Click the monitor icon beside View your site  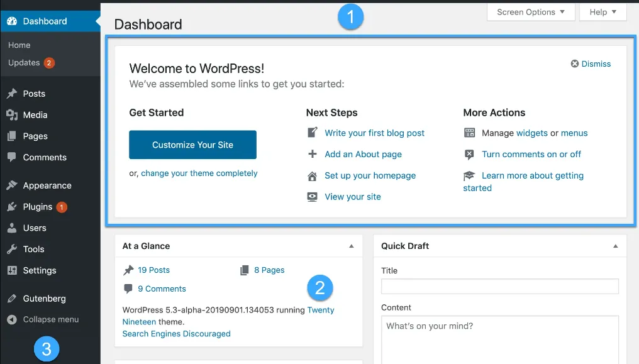(x=312, y=197)
